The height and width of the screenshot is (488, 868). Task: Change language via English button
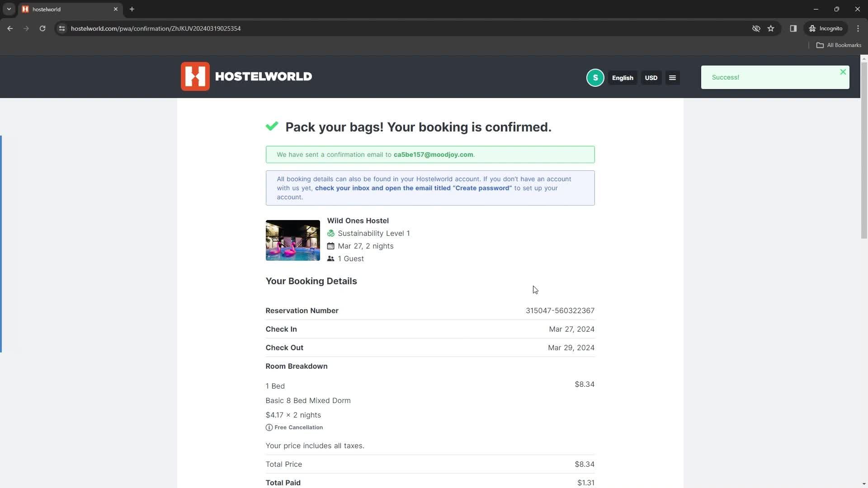coord(623,78)
